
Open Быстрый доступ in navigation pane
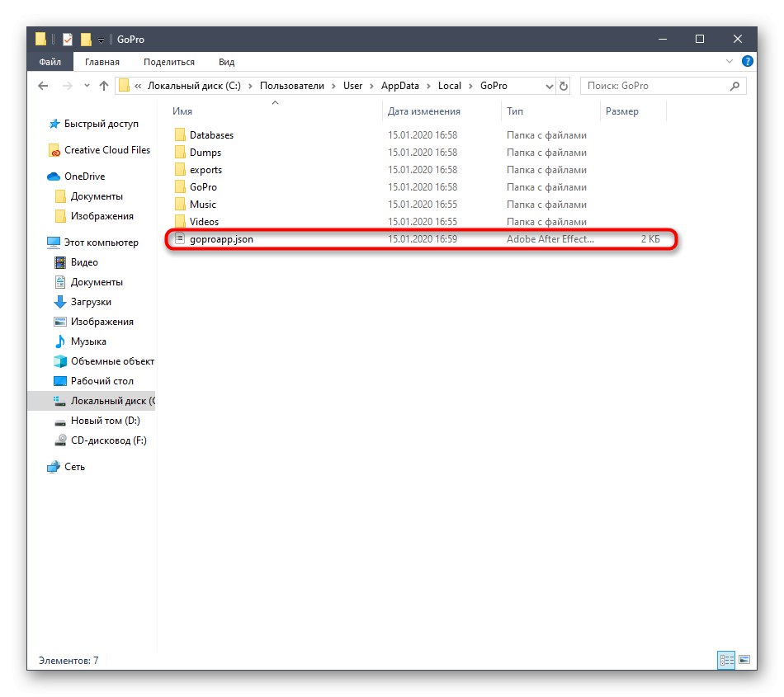pyautogui.click(x=101, y=124)
